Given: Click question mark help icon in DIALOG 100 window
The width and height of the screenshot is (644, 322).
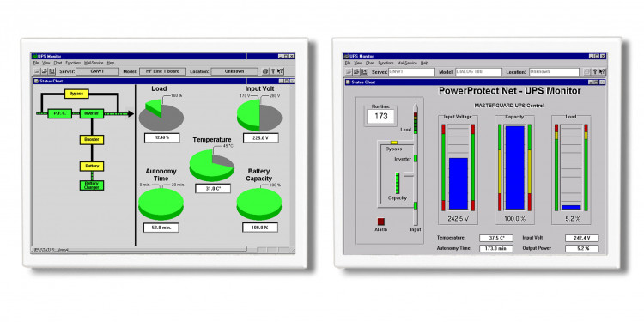Looking at the screenshot, I should pos(595,72).
